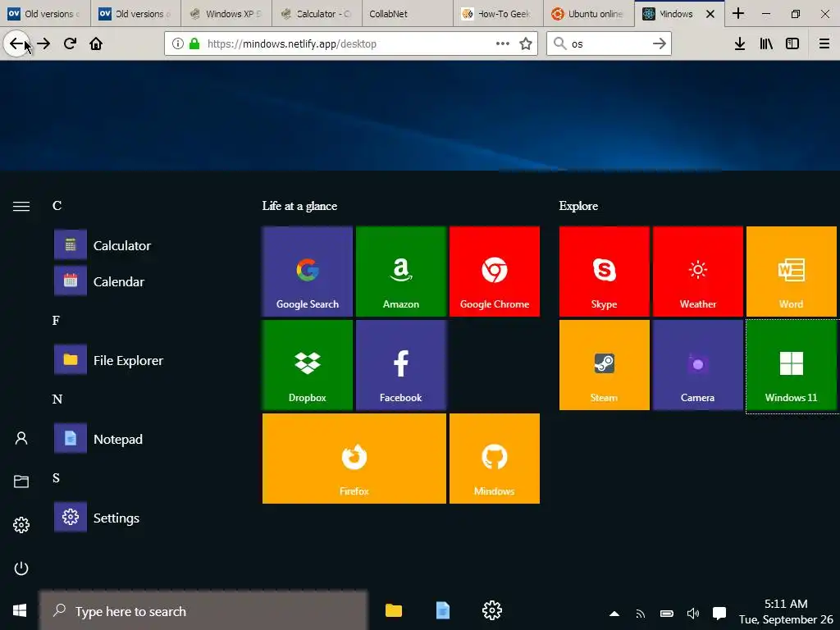Open the settings gear on the taskbar

[492, 610]
